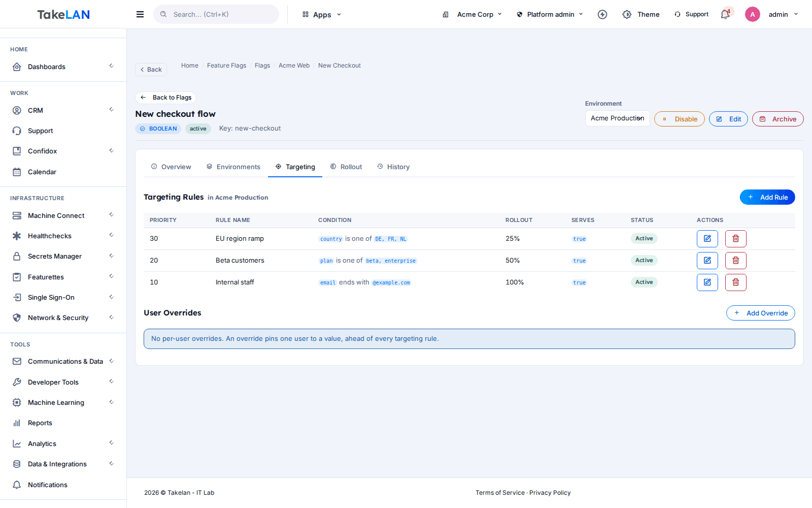Click the Edit flag button
The height and width of the screenshot is (508, 812).
(728, 119)
